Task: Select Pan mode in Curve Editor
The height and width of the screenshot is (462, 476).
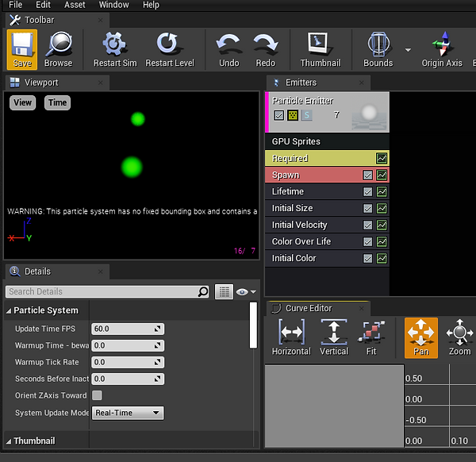Action: point(420,337)
